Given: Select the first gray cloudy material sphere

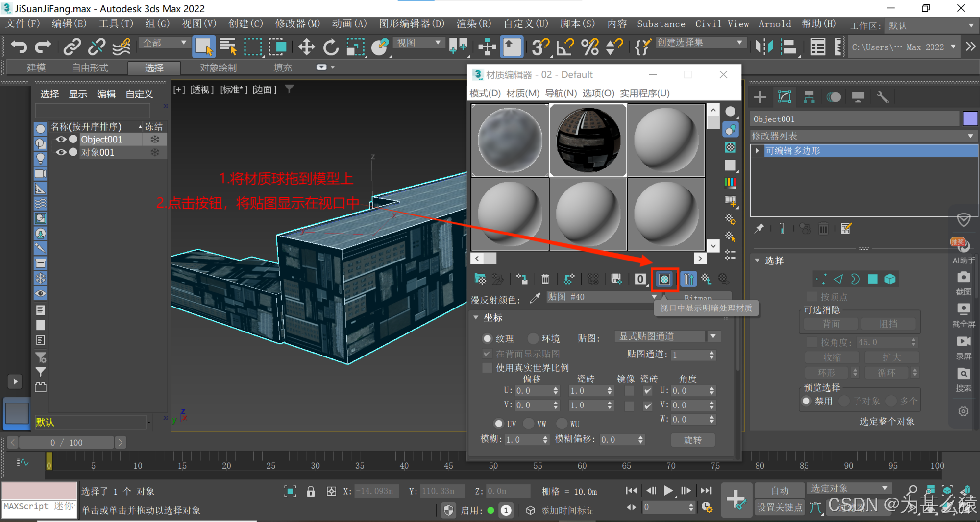Looking at the screenshot, I should coord(510,140).
